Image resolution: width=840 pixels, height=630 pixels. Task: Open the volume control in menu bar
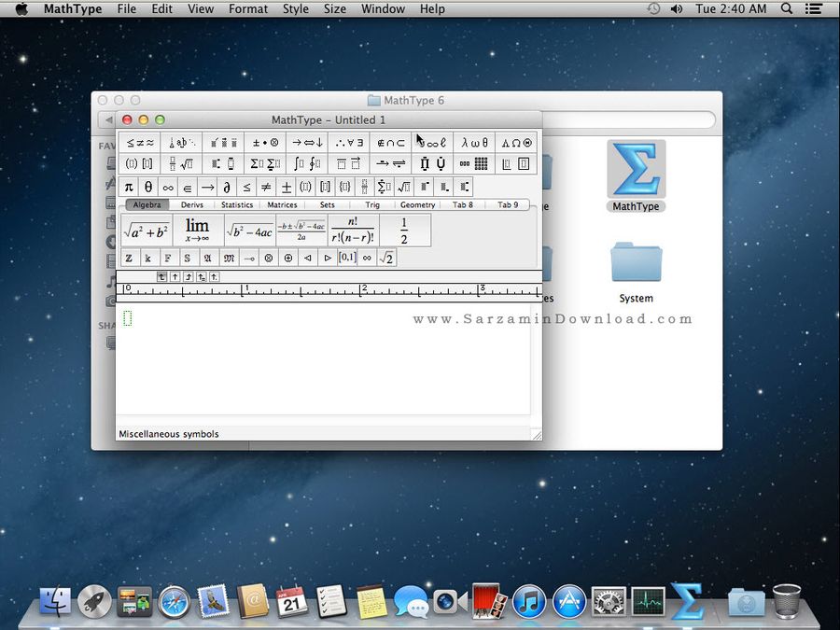pyautogui.click(x=677, y=8)
